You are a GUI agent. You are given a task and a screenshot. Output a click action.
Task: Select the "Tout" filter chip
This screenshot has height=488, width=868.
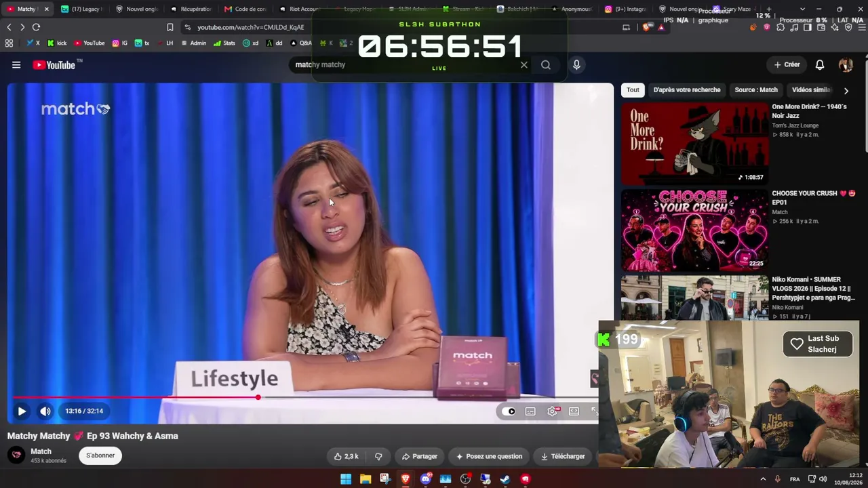(633, 90)
